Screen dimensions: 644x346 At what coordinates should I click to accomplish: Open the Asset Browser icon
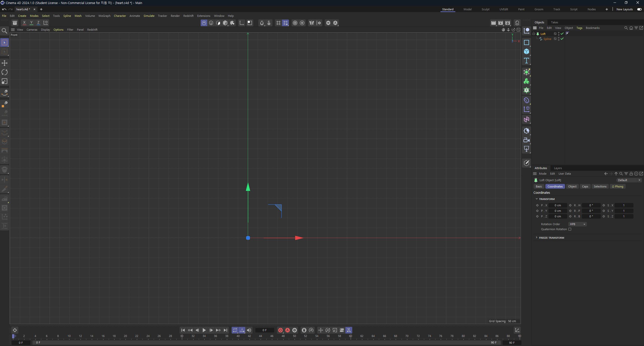click(x=15, y=23)
